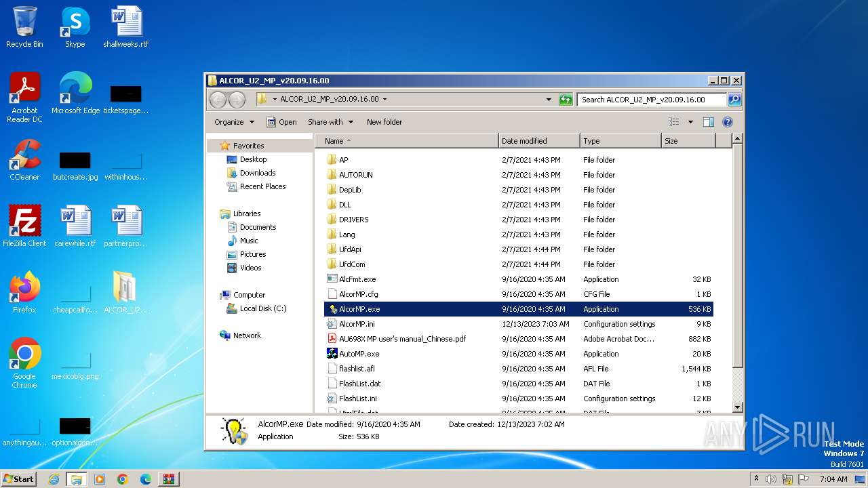The width and height of the screenshot is (868, 488).
Task: Select the AU698X MP user's manual PDF
Action: pos(402,339)
